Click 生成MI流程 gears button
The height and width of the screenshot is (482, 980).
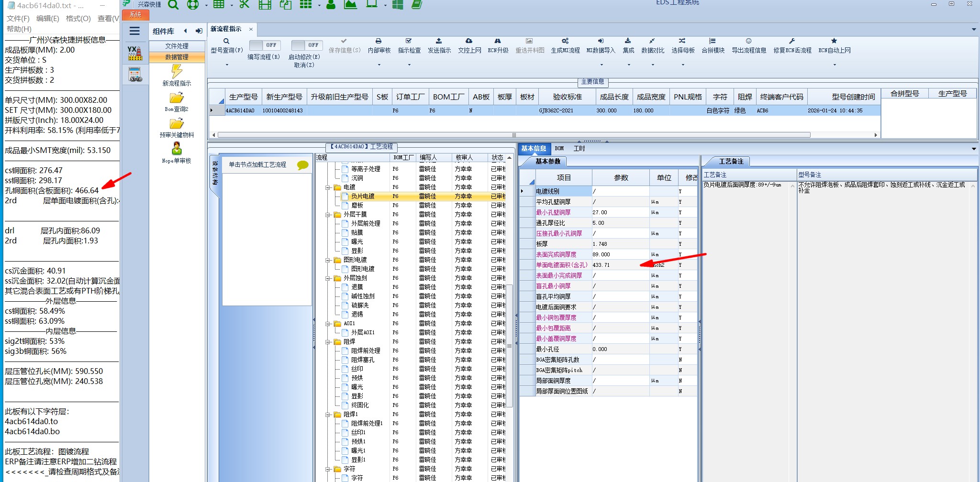(x=565, y=46)
